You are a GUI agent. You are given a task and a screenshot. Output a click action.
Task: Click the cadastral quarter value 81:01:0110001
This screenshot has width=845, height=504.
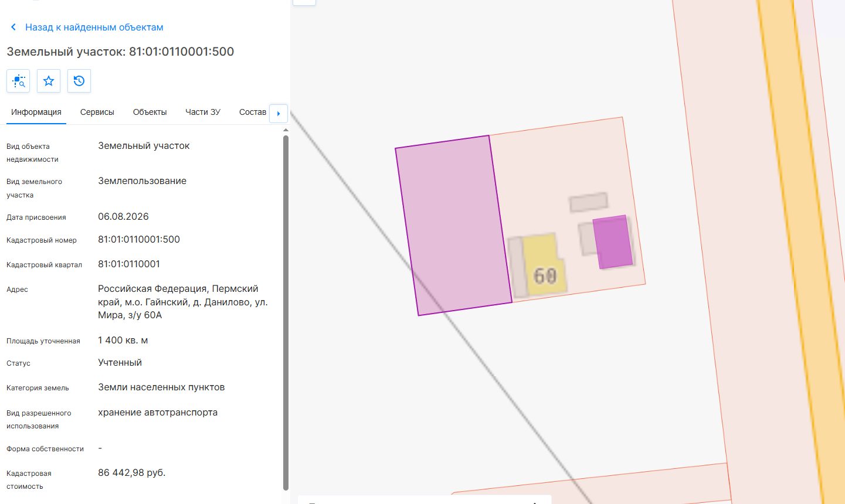(129, 264)
